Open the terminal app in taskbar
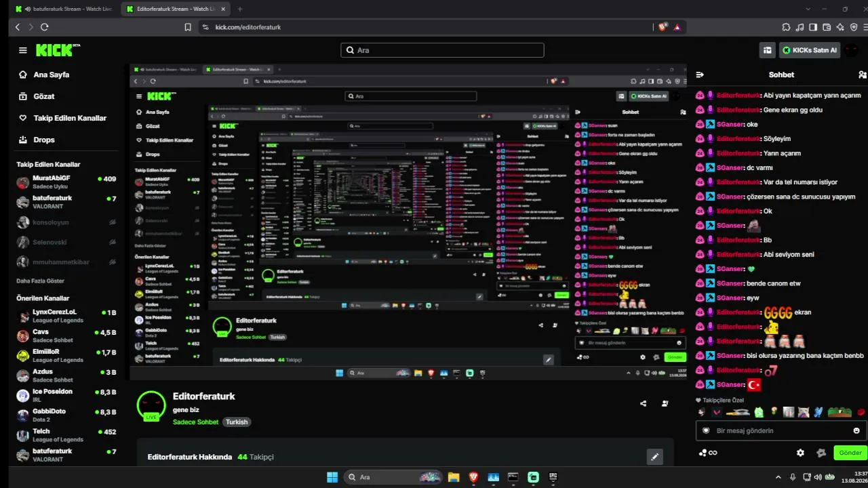The width and height of the screenshot is (868, 488). click(513, 477)
